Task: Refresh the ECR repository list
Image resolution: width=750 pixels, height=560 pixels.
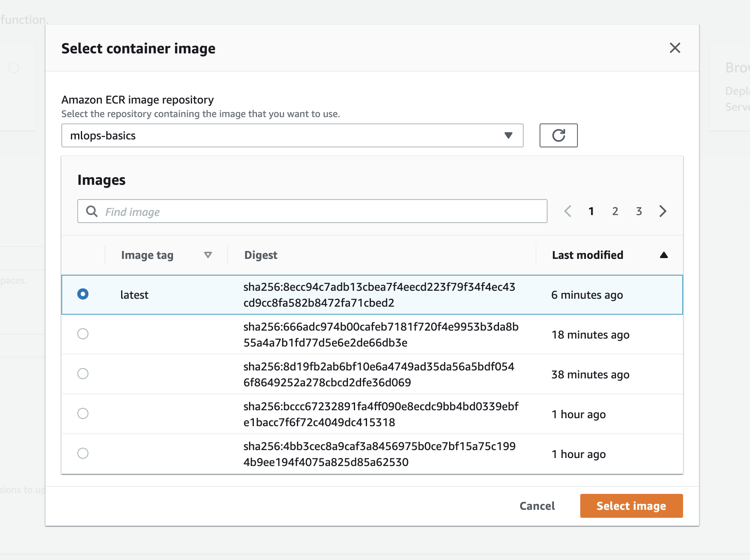Action: (558, 135)
